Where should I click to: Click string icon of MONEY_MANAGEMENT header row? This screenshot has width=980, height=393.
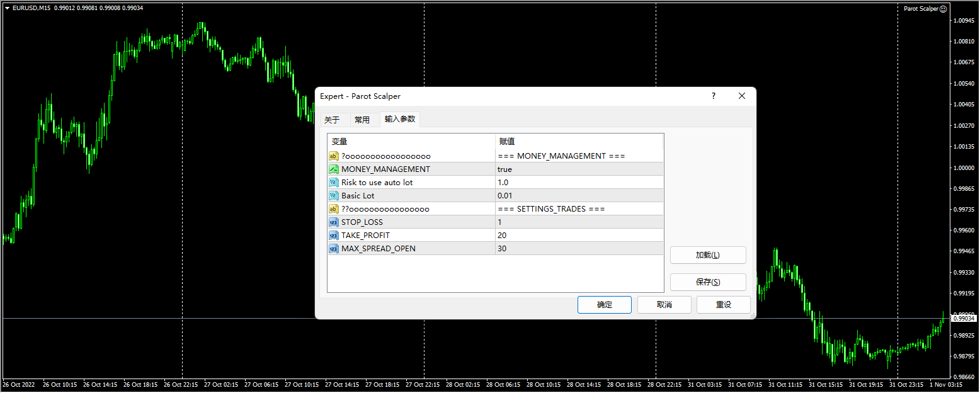pos(334,156)
